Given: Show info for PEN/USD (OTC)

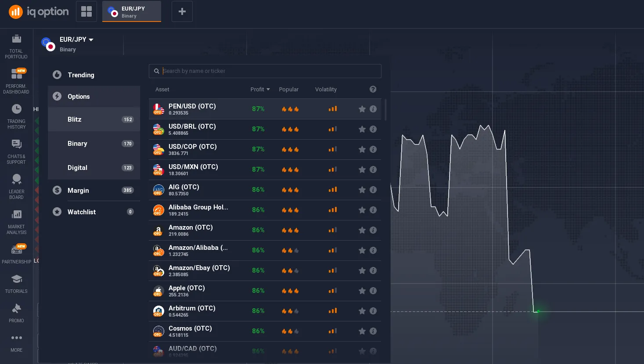Looking at the screenshot, I should [x=373, y=109].
